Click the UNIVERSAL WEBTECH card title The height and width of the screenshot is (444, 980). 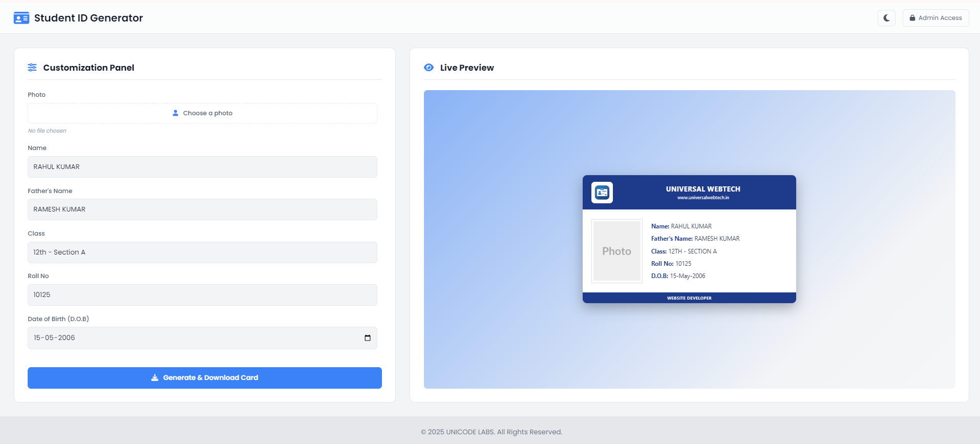pos(703,189)
